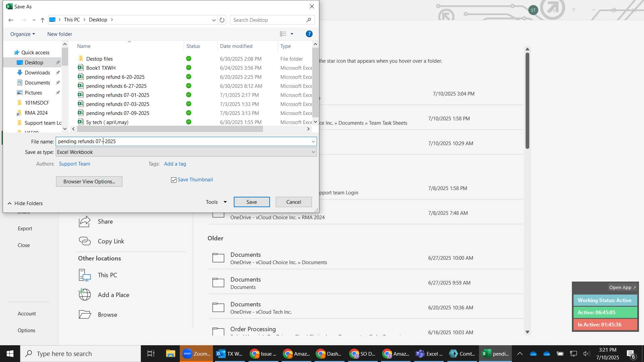
Task: Open the Windows Start menu
Action: (x=10, y=354)
